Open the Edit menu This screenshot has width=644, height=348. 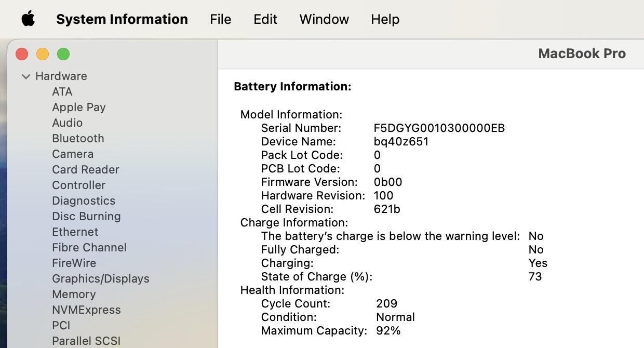pos(265,19)
